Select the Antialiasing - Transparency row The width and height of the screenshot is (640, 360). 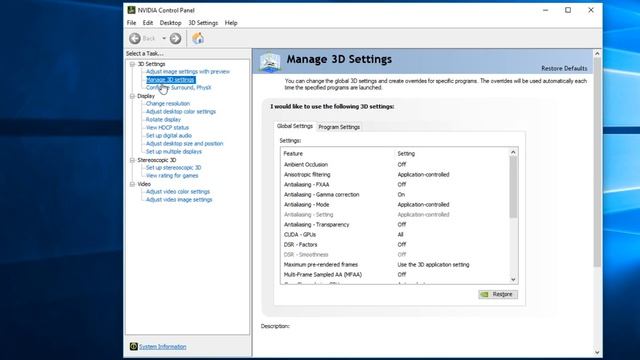coord(395,224)
